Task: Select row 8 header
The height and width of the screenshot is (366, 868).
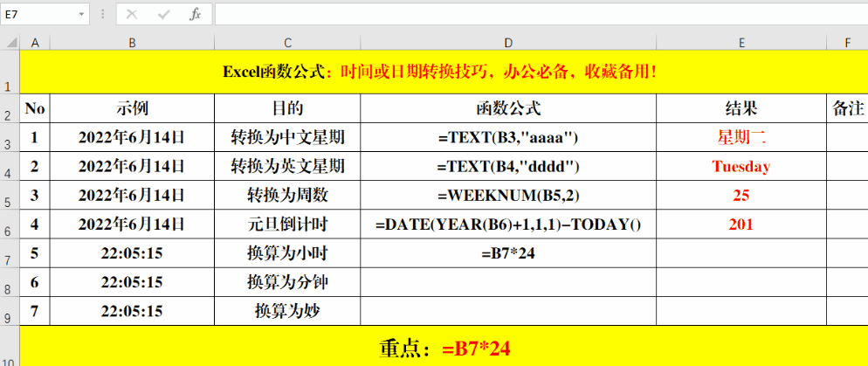Action: pyautogui.click(x=10, y=282)
